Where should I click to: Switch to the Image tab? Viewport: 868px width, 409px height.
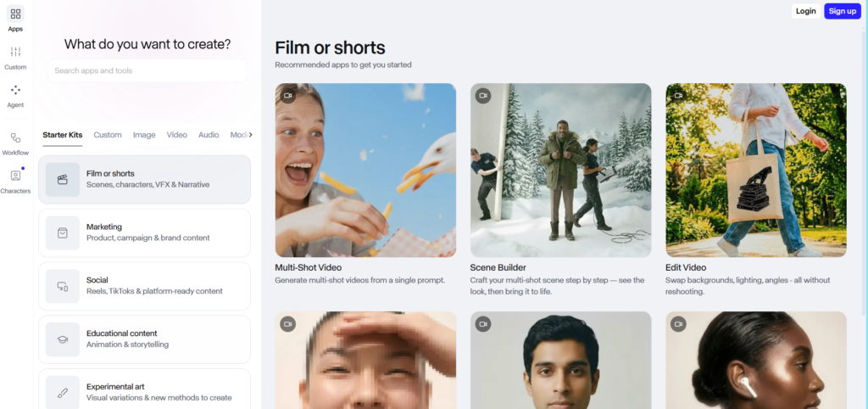pyautogui.click(x=144, y=135)
